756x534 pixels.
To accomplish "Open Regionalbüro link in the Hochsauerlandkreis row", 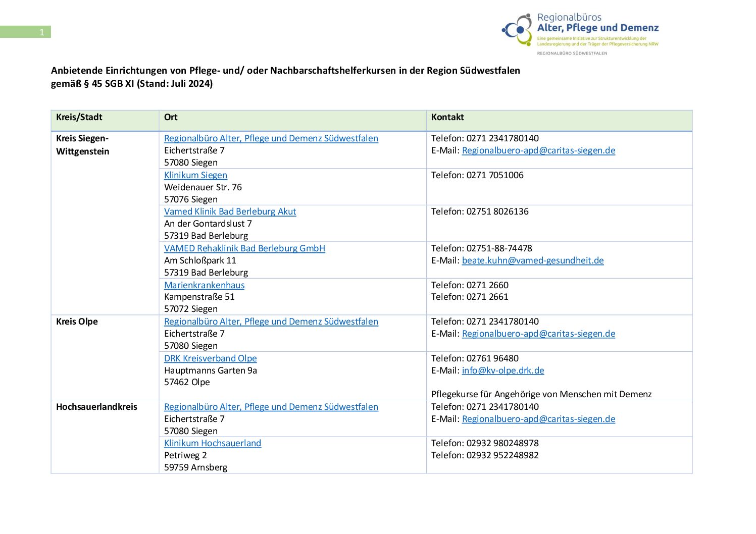I will pyautogui.click(x=271, y=407).
